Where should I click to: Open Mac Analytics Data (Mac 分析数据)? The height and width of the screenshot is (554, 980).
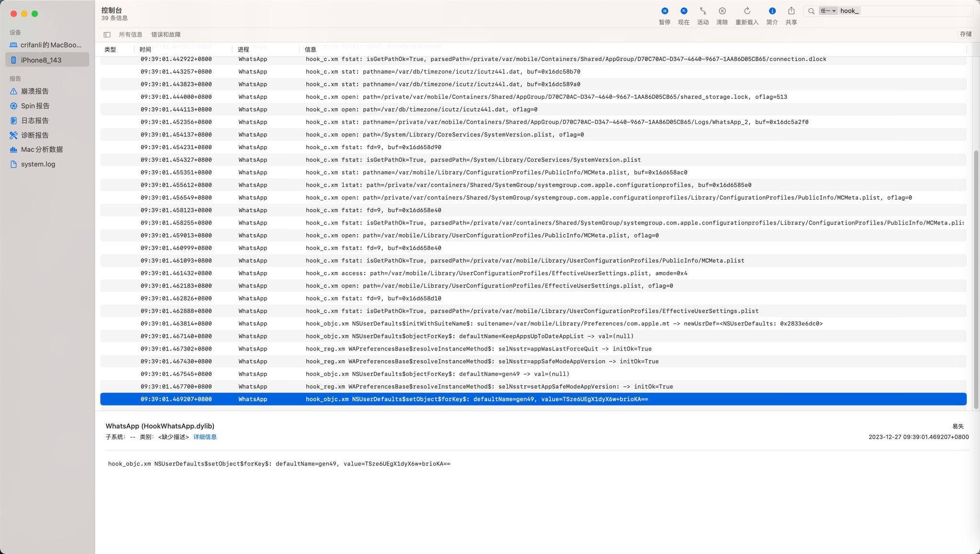coord(47,149)
